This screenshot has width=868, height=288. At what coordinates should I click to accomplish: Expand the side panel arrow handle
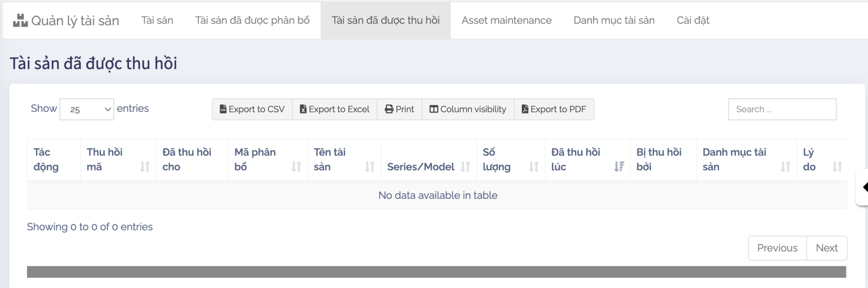pos(864,187)
